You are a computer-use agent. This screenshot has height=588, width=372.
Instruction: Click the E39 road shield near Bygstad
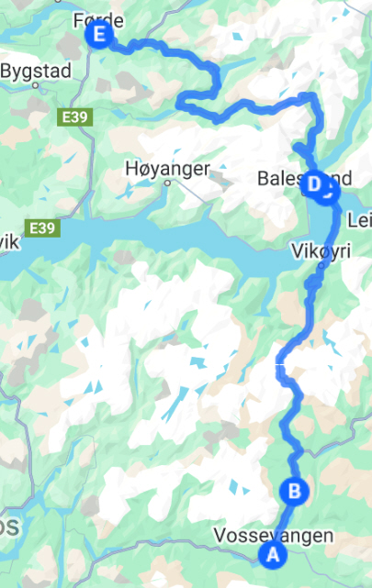74,117
